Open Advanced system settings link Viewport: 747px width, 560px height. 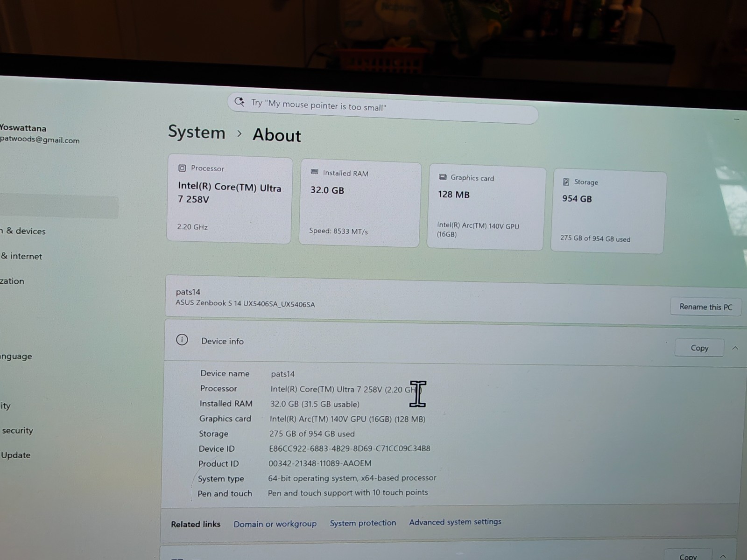pyautogui.click(x=455, y=522)
